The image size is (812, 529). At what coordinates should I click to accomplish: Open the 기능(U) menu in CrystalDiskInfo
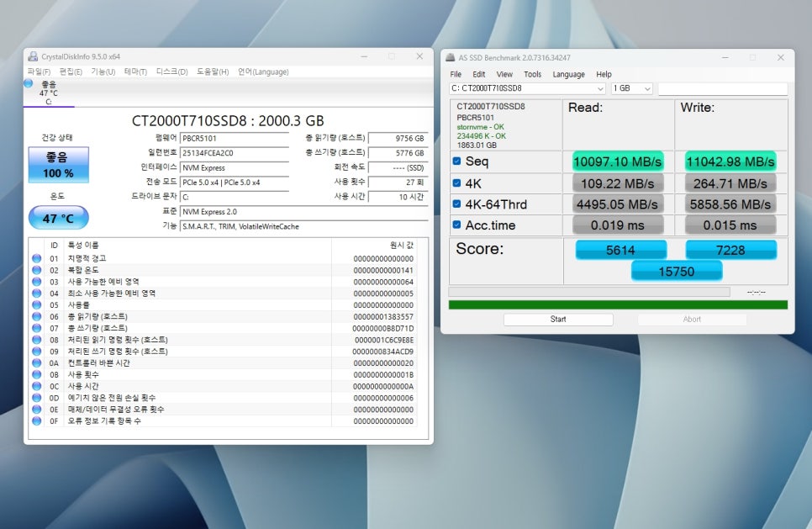(x=103, y=71)
